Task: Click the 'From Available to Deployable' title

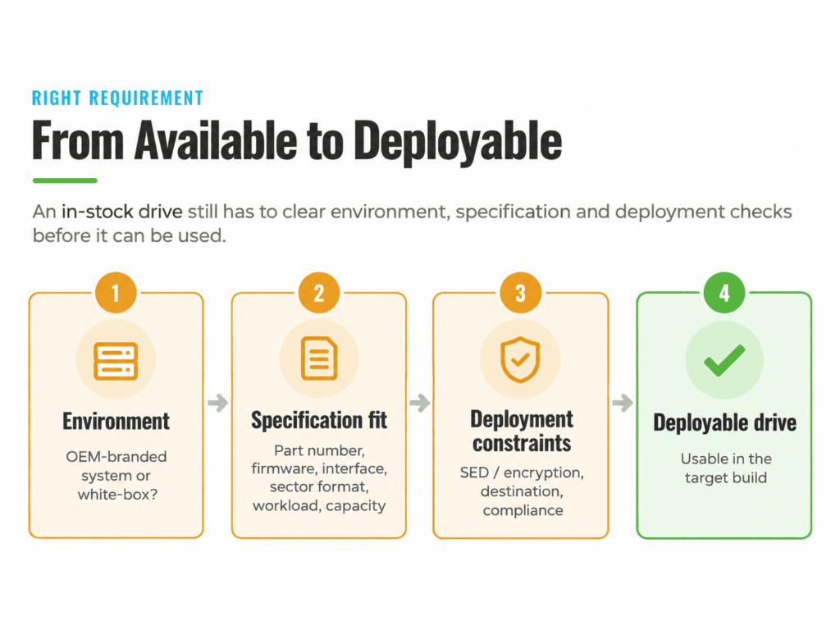Action: (297, 141)
